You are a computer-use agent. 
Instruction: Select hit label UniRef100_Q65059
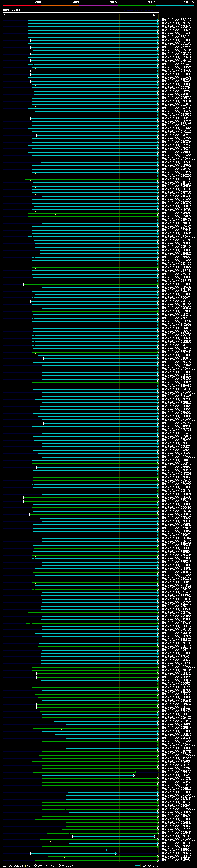176,91
